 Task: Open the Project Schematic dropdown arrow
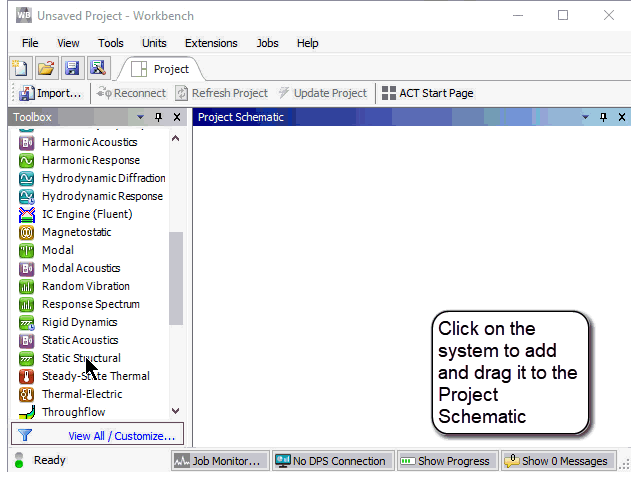[x=586, y=117]
